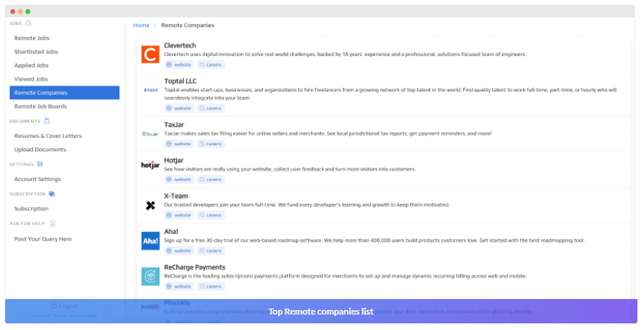644x330 pixels.
Task: Open Remote Jobs in sidebar
Action: 32,38
